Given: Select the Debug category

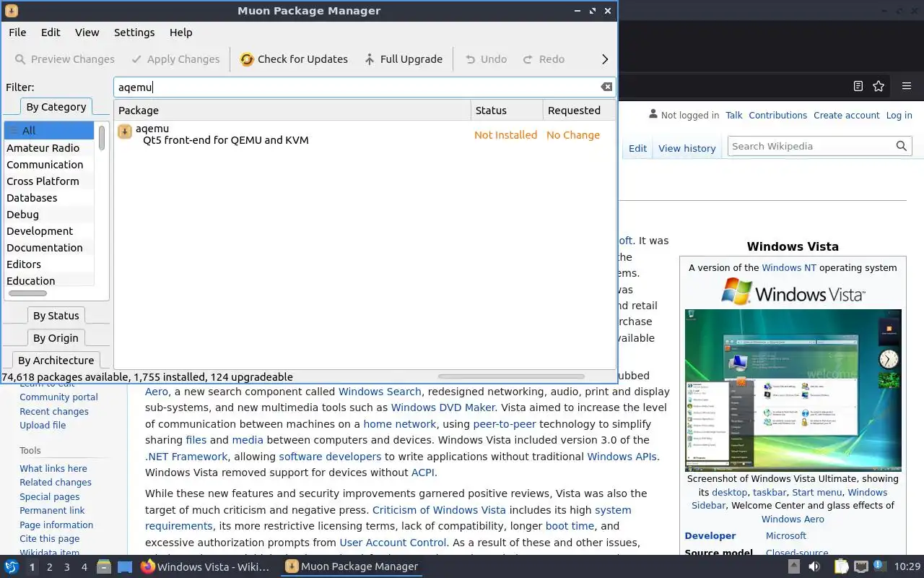Looking at the screenshot, I should [x=49, y=215].
